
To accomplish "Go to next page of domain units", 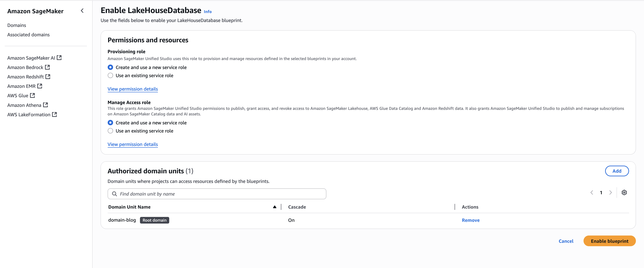I will pos(610,193).
